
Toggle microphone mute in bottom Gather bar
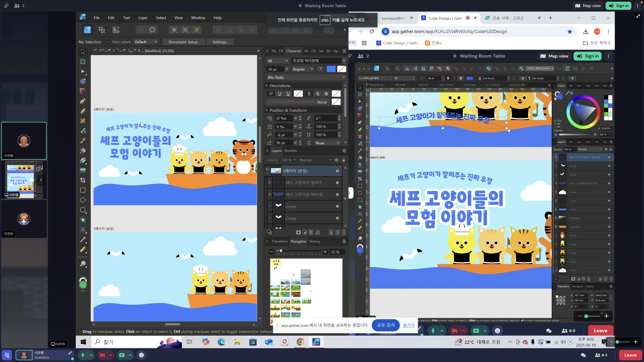83,355
